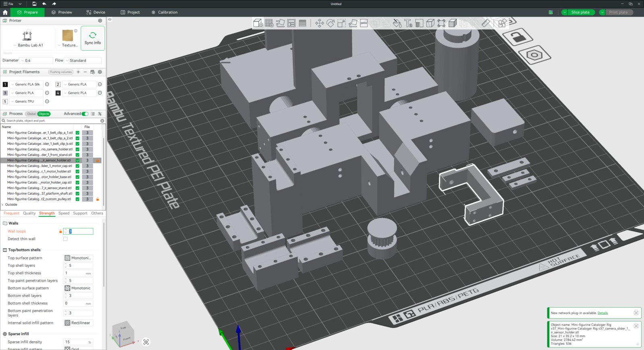Click the Add plate grid icon
Image resolution: width=644 pixels, height=350 pixels.
269,23
